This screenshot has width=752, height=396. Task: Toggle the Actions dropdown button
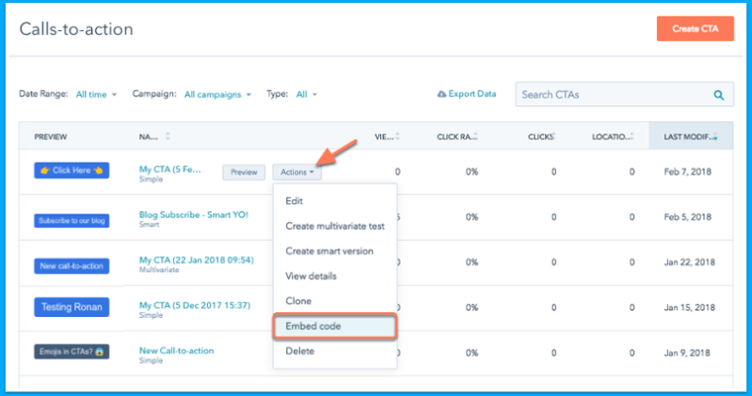pyautogui.click(x=297, y=172)
